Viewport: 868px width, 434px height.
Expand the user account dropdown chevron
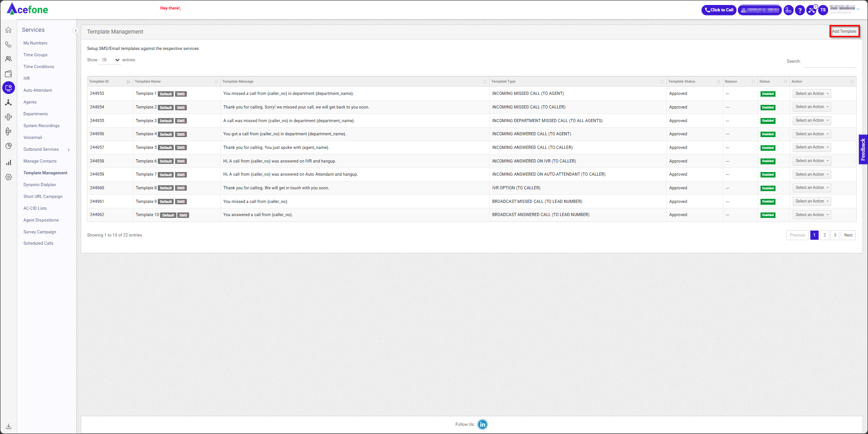coord(858,9)
